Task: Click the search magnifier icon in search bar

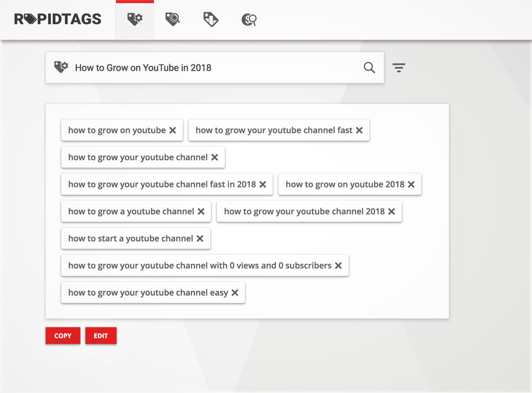Action: point(369,67)
